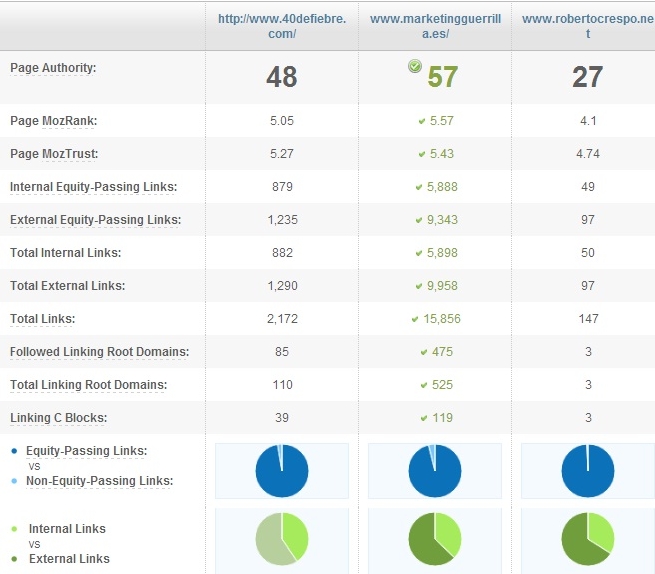
Task: Click the MozRank value 4.1
Action: click(x=588, y=121)
